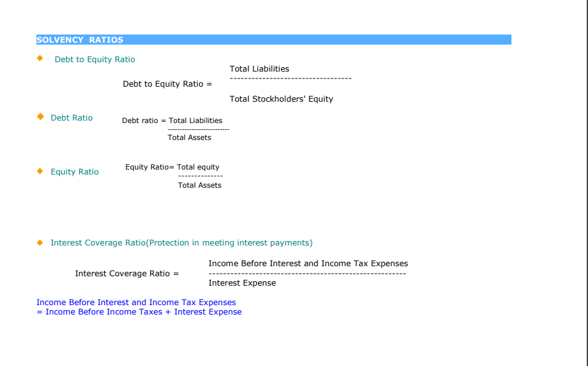Click Total Liabilities in Debt to Equity formula
Screen dimensions: 588x366
(x=260, y=69)
